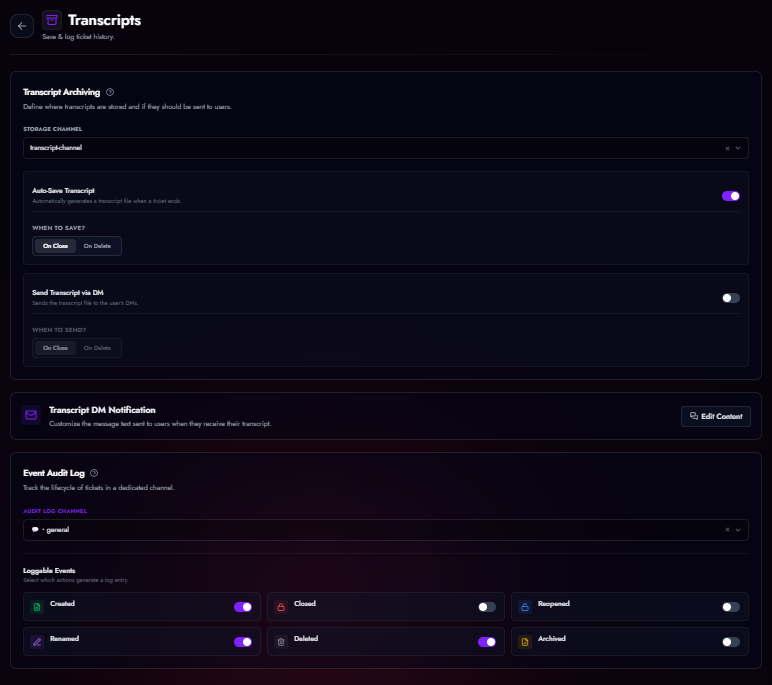
Task: Click the chat icon in Edit Content
Action: pos(694,416)
